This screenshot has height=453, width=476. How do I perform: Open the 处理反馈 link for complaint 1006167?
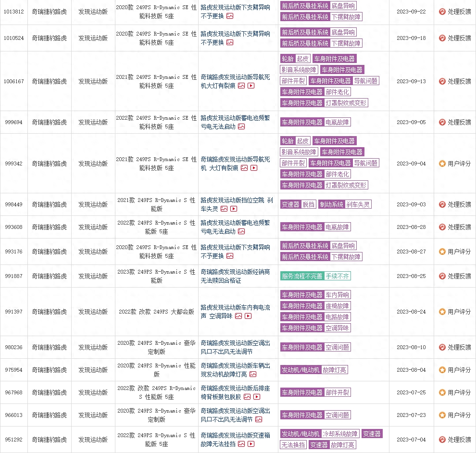[459, 81]
